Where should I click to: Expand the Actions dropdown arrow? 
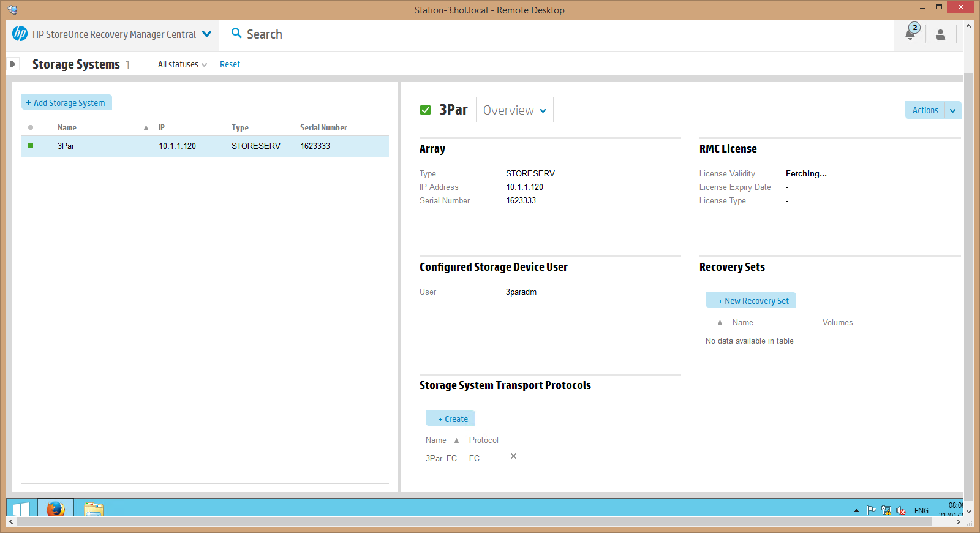coord(953,110)
